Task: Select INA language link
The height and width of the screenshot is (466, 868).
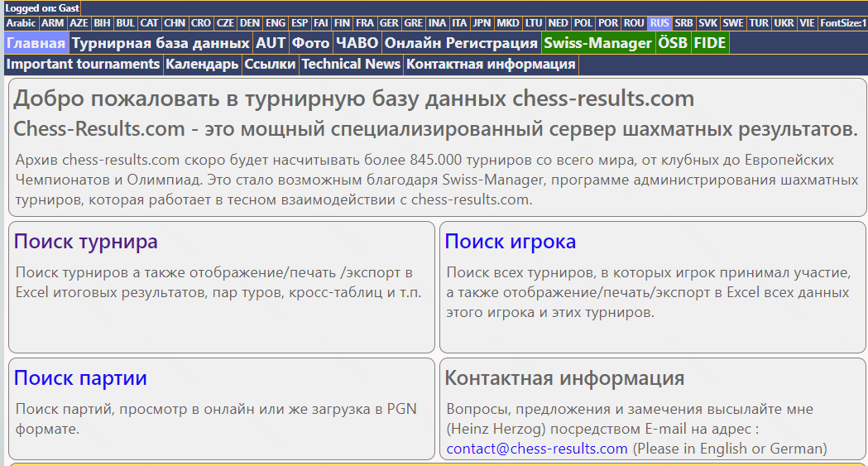Action: (x=438, y=23)
